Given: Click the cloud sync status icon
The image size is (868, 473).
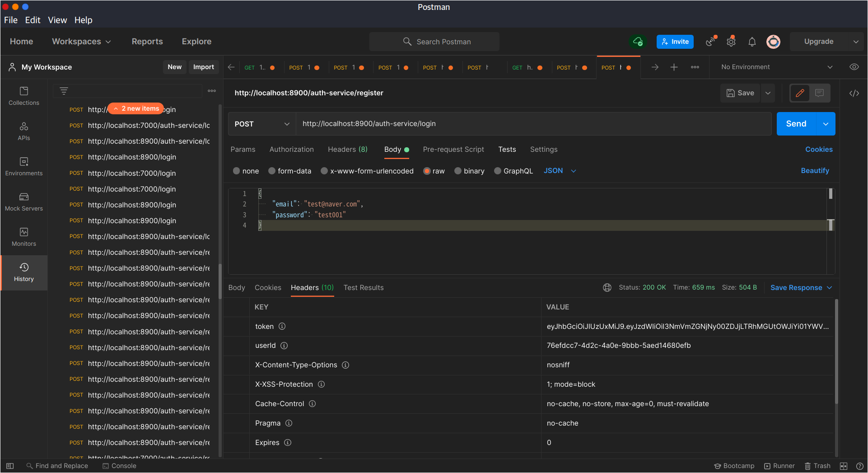Looking at the screenshot, I should [638, 42].
